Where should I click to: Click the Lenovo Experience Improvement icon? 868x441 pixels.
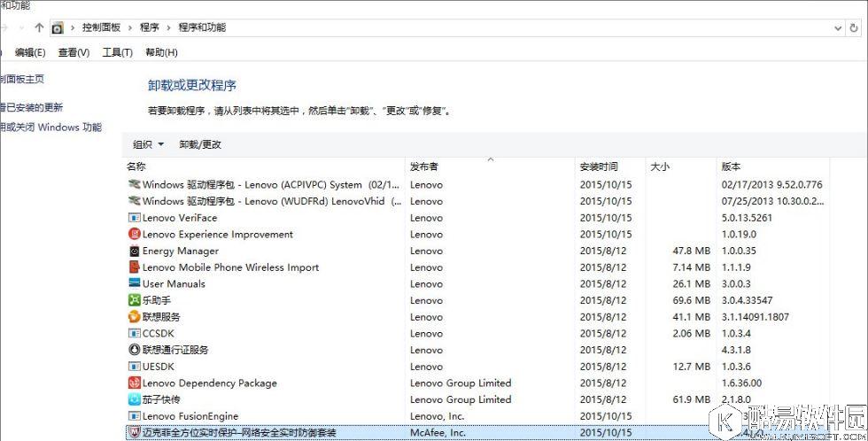tap(134, 234)
